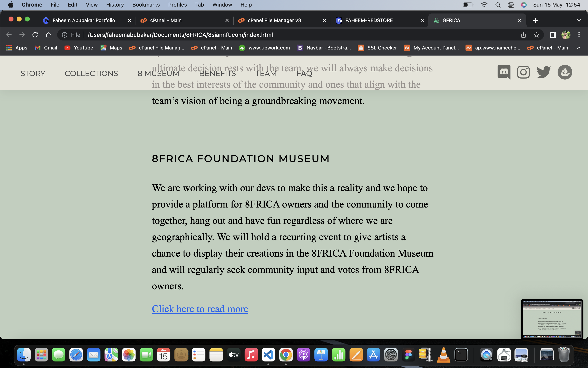Open the SSL Checker bookmark

point(377,48)
